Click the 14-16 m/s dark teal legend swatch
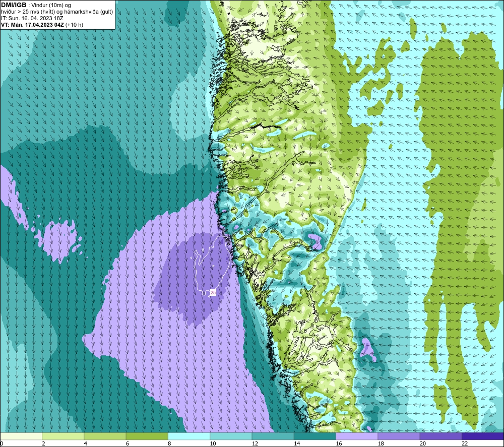The width and height of the screenshot is (504, 447). click(314, 436)
